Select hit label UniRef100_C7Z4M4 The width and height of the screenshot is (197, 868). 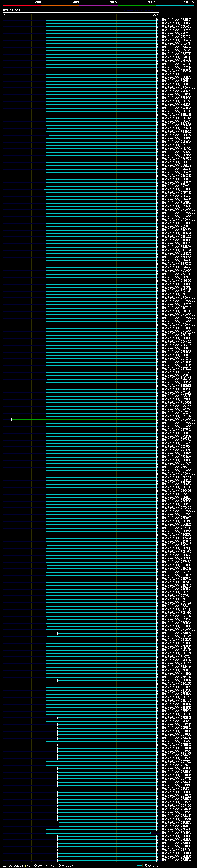click(177, 43)
